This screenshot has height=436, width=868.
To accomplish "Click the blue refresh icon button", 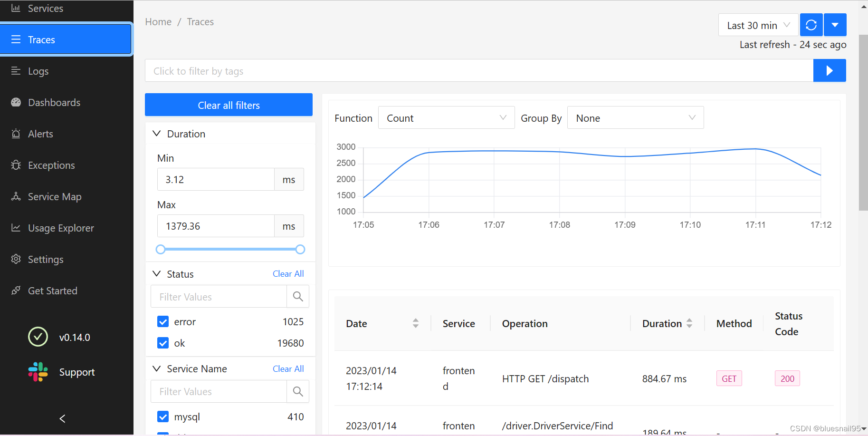I will (811, 25).
